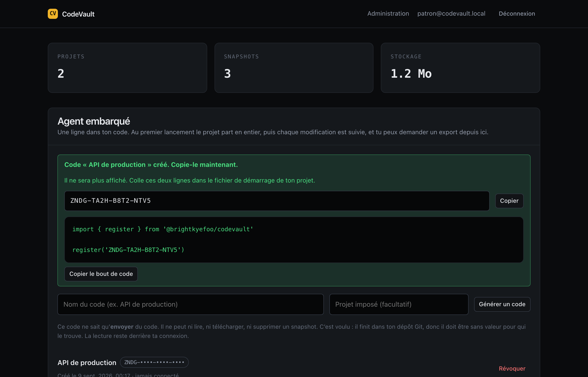This screenshot has width=588, height=377.
Task: Click Copier le bout de code
Action: point(101,274)
